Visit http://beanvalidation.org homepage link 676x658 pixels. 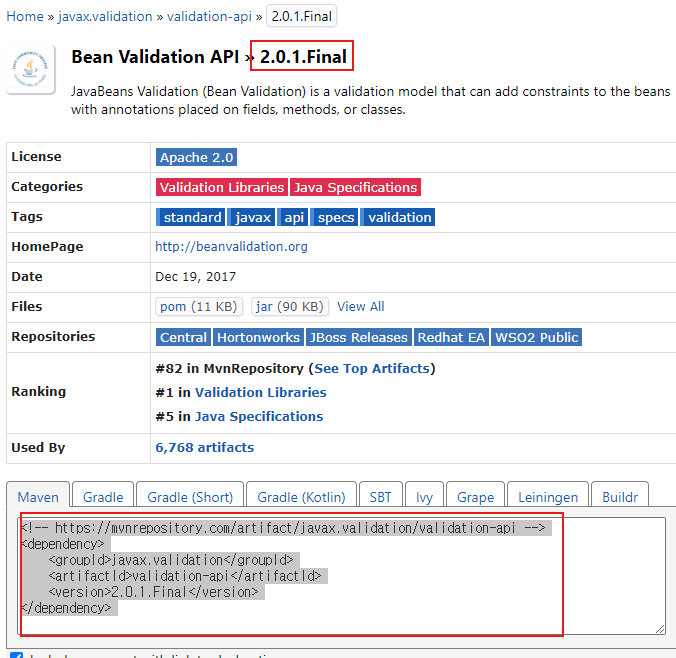[232, 247]
